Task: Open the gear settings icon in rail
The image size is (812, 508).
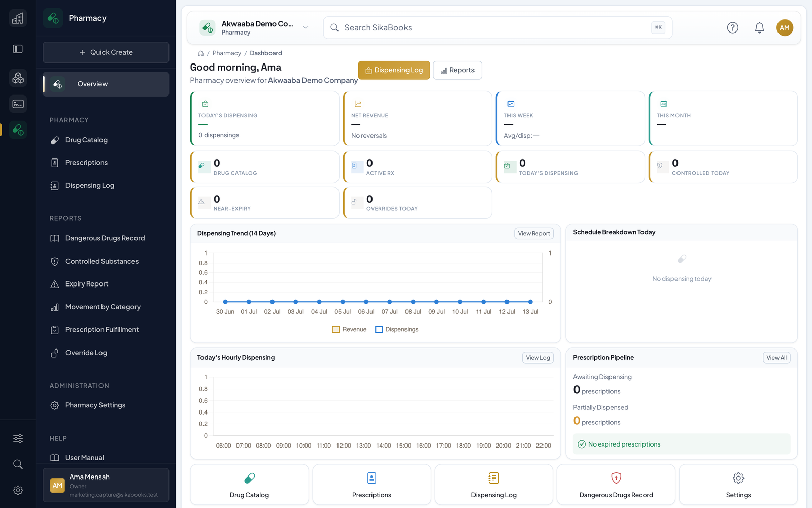Action: pyautogui.click(x=18, y=490)
